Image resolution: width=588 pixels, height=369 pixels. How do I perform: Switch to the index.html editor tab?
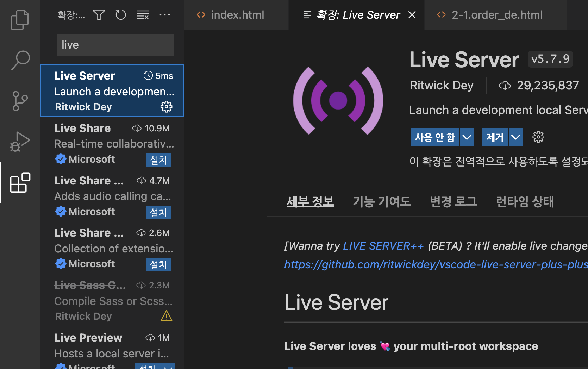point(236,15)
